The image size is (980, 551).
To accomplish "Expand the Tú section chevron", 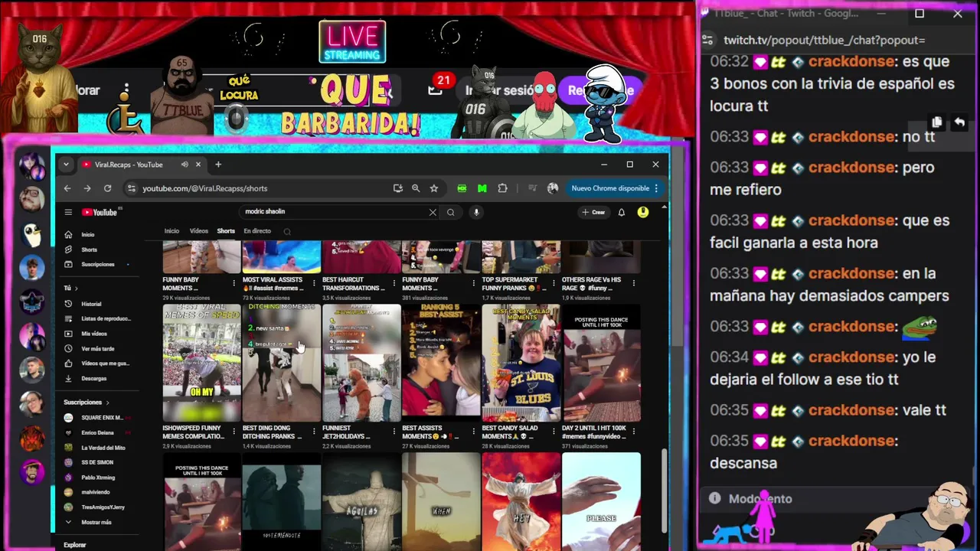I will coord(78,289).
